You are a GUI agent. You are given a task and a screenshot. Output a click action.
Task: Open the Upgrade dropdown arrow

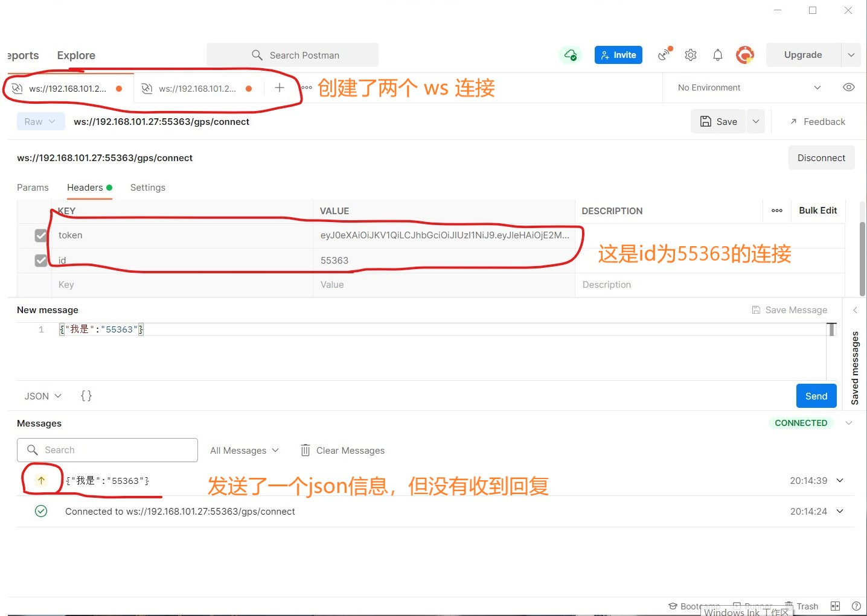click(x=851, y=55)
